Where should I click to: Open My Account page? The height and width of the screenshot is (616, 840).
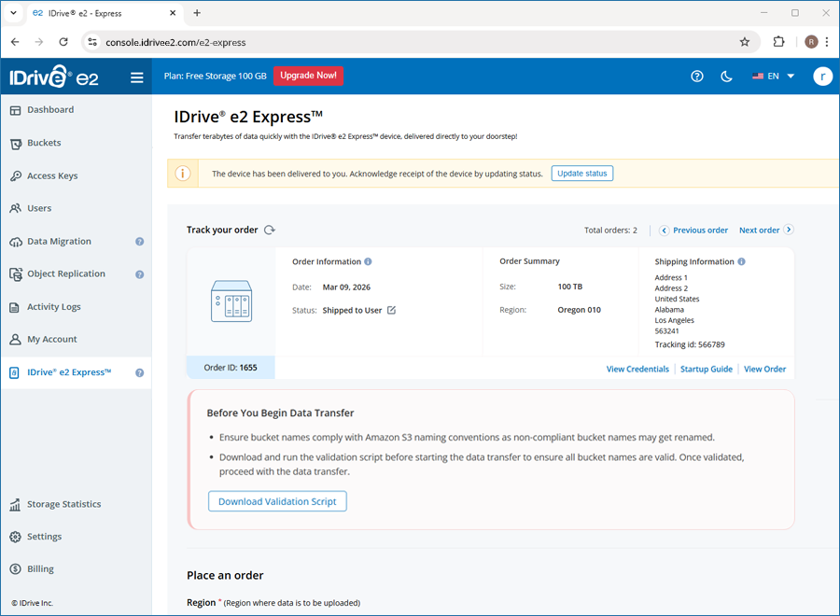(x=52, y=340)
